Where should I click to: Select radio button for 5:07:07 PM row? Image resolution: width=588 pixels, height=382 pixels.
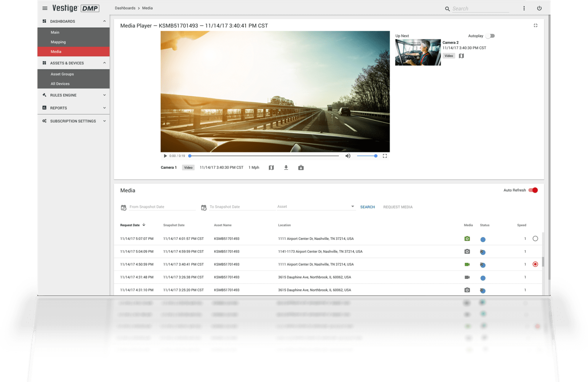[x=535, y=239]
